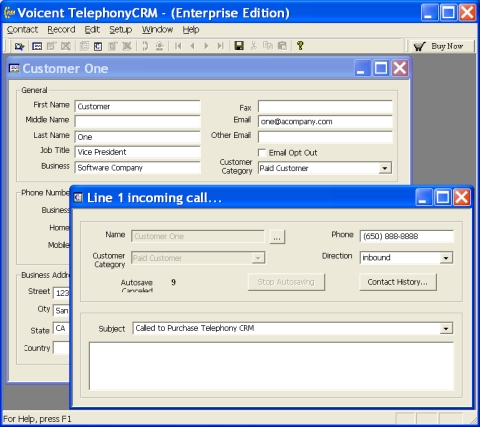The width and height of the screenshot is (480, 427).
Task: Click the incoming call window title icon
Action: pos(78,198)
